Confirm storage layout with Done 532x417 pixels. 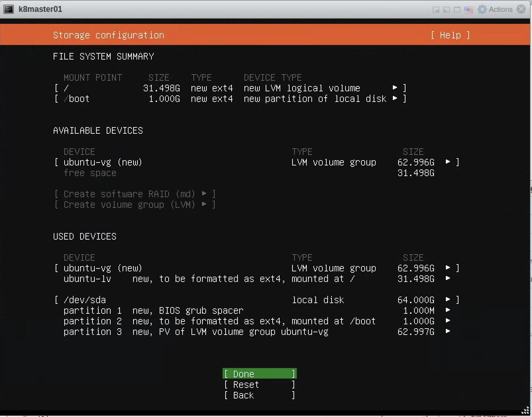pos(259,374)
